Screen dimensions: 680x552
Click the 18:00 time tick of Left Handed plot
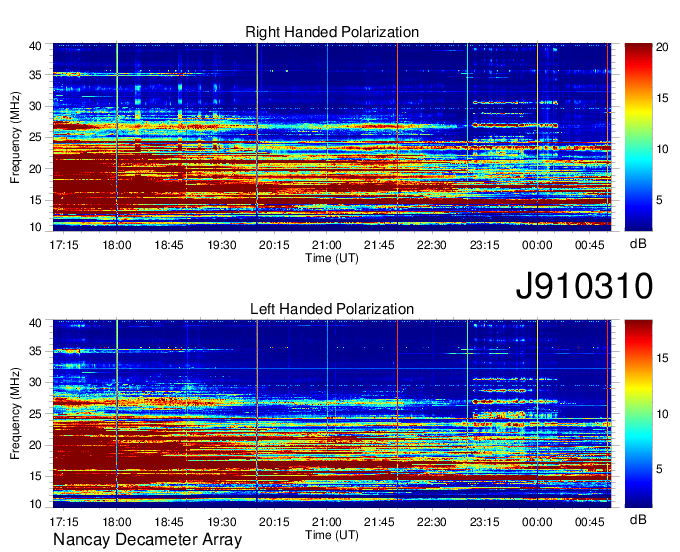pos(117,522)
